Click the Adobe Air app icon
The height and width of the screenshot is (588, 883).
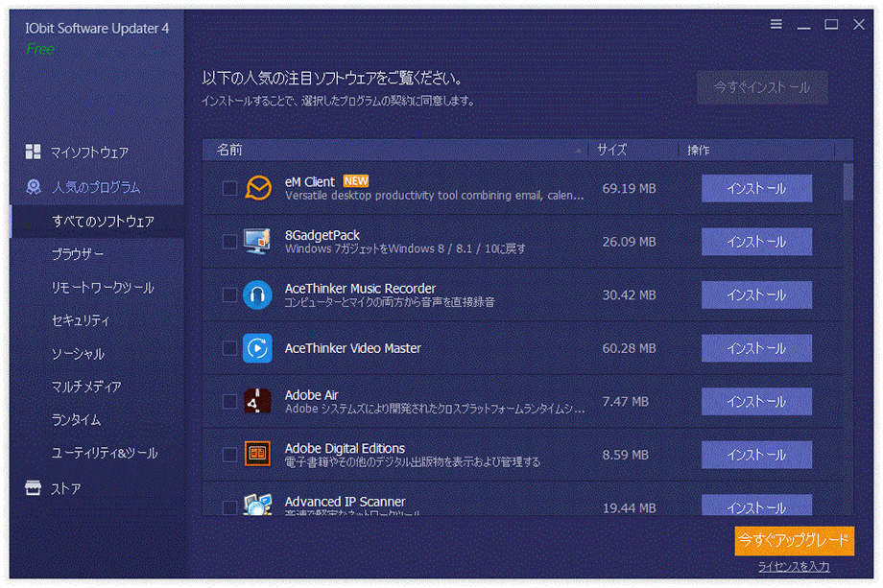[258, 401]
